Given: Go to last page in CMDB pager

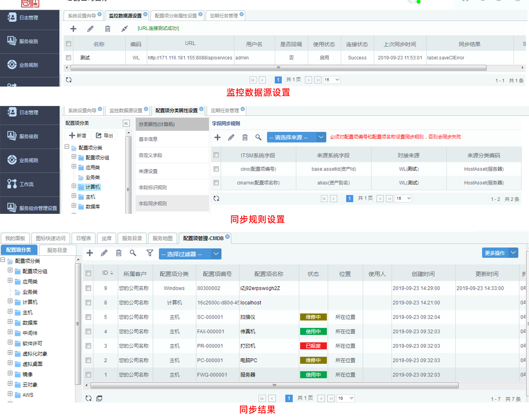Looking at the screenshot, I should (331, 399).
